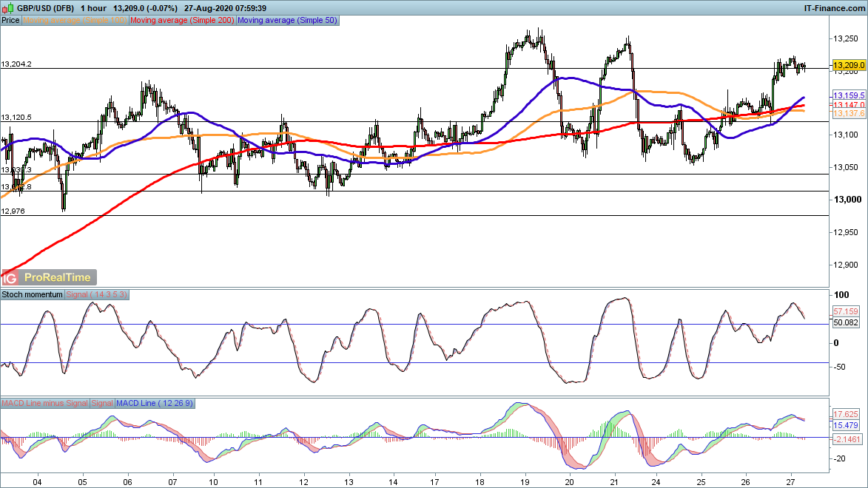Screen dimensions: 868x488
Task: Select the MACD Signal label
Action: click(102, 404)
